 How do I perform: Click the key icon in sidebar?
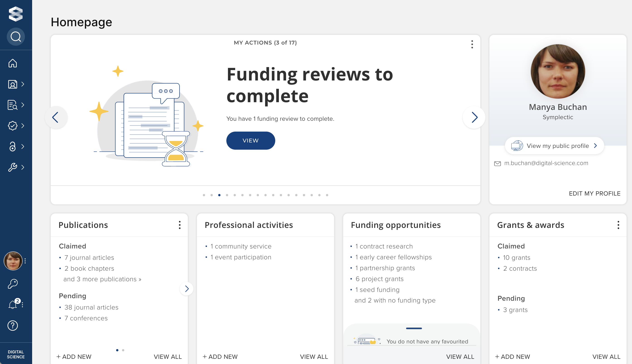(x=12, y=284)
